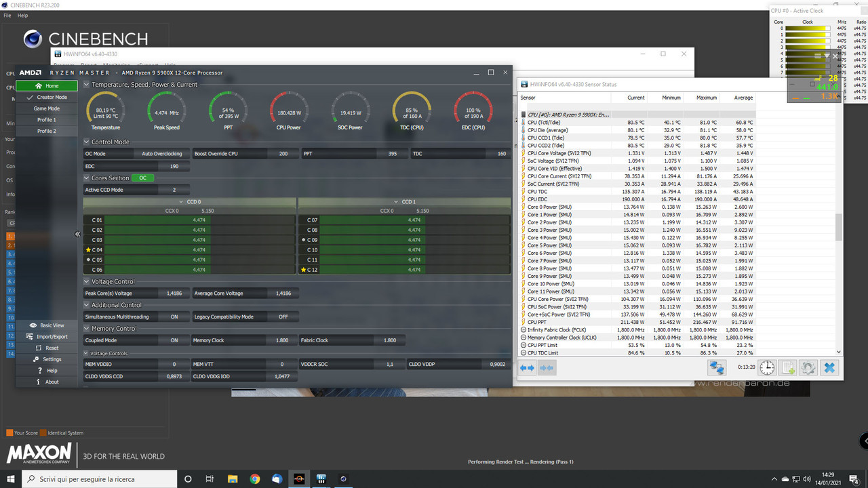Click the HWiNFO collapse columns arrows icon
868x488 pixels.
tap(546, 367)
